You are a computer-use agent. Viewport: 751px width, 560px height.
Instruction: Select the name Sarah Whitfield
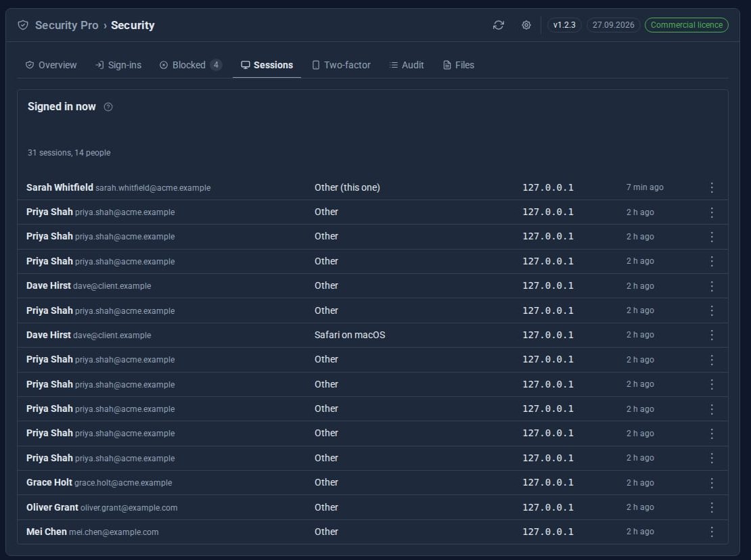[x=60, y=187]
